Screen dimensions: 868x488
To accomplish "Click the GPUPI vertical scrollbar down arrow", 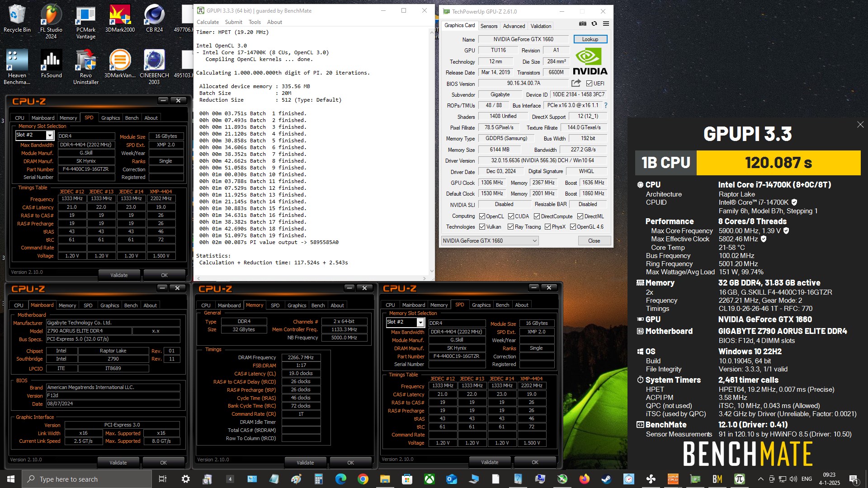I will click(x=431, y=271).
